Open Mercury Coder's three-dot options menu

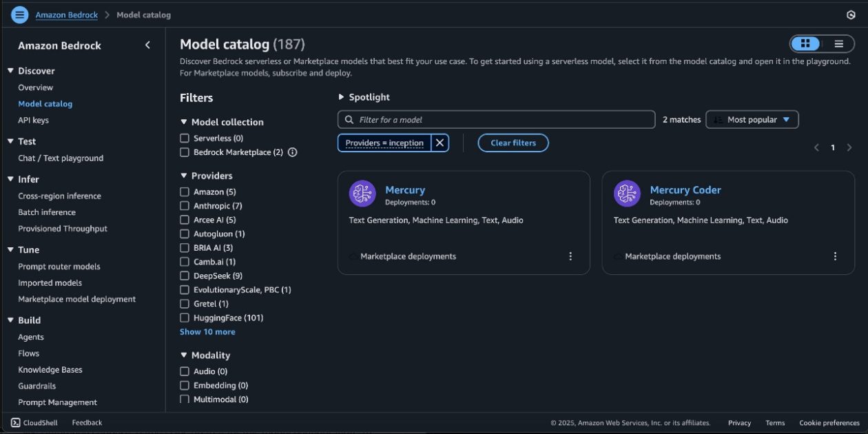click(835, 255)
